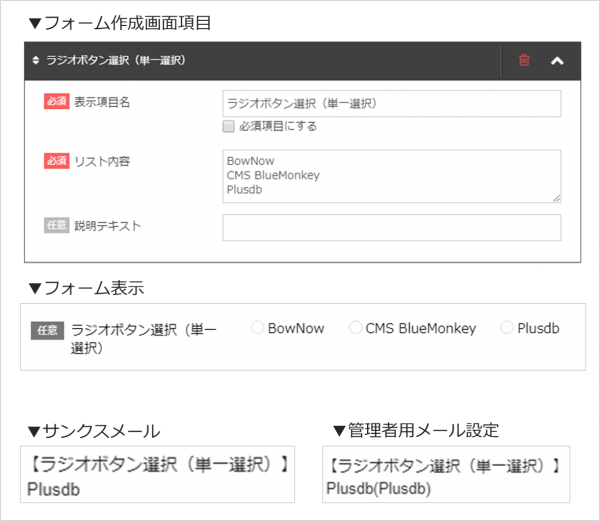Select the CMS BlueMonkey radio button

point(355,327)
